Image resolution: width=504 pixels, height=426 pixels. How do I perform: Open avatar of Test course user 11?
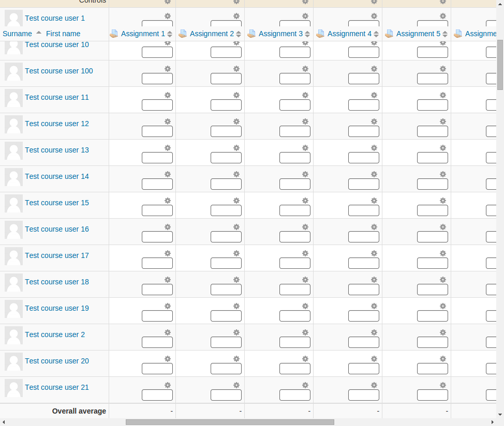coord(13,98)
